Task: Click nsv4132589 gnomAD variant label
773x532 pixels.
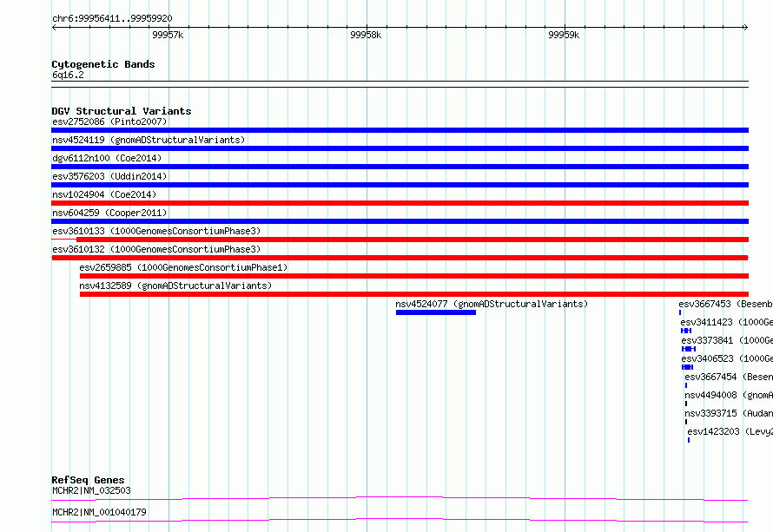Action: pos(175,286)
